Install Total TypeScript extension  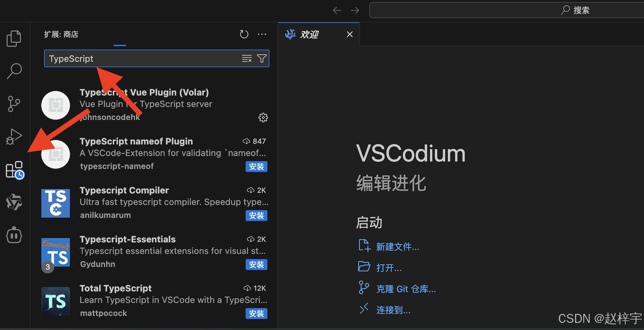click(x=256, y=314)
